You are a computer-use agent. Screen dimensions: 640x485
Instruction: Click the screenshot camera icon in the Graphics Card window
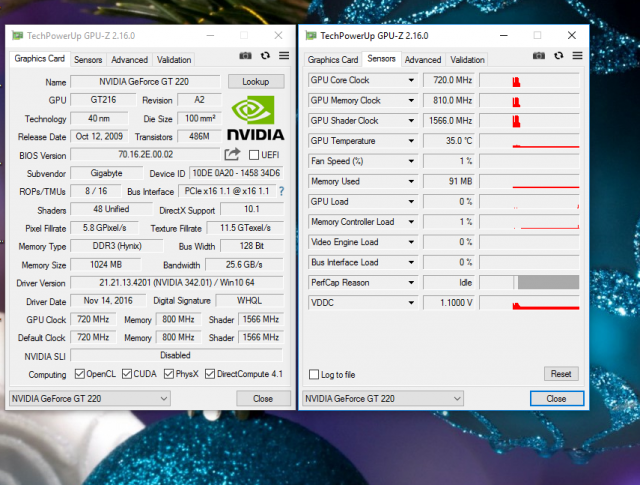click(246, 57)
